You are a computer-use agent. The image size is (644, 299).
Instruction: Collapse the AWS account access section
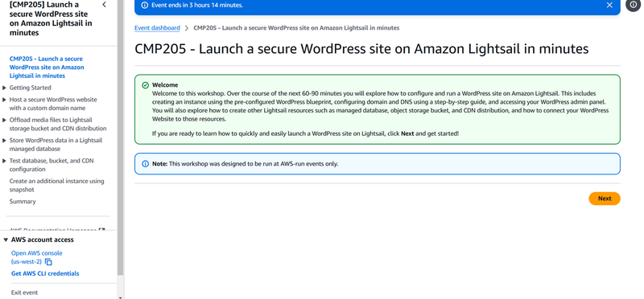pos(6,240)
